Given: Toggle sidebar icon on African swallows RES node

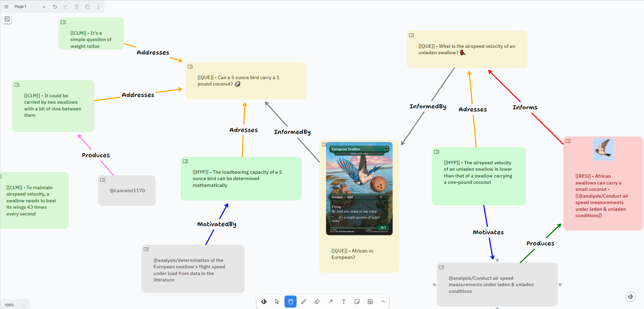Looking at the screenshot, I should coord(568,141).
